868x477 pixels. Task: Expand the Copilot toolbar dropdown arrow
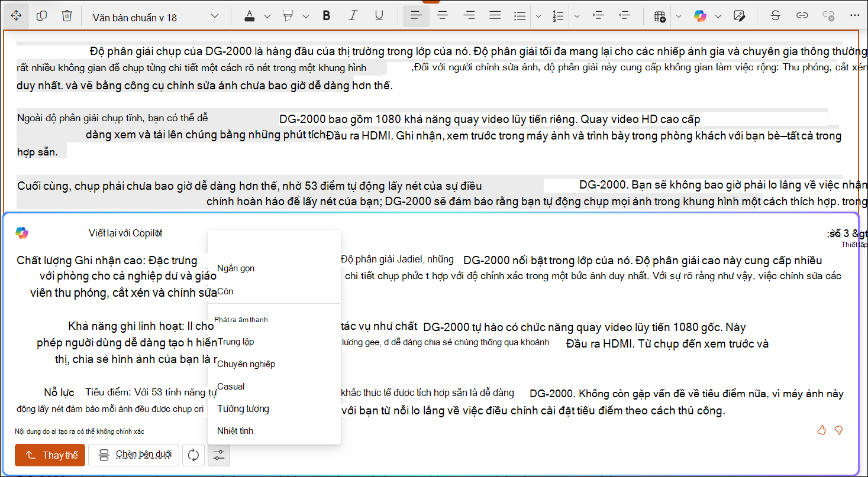718,16
